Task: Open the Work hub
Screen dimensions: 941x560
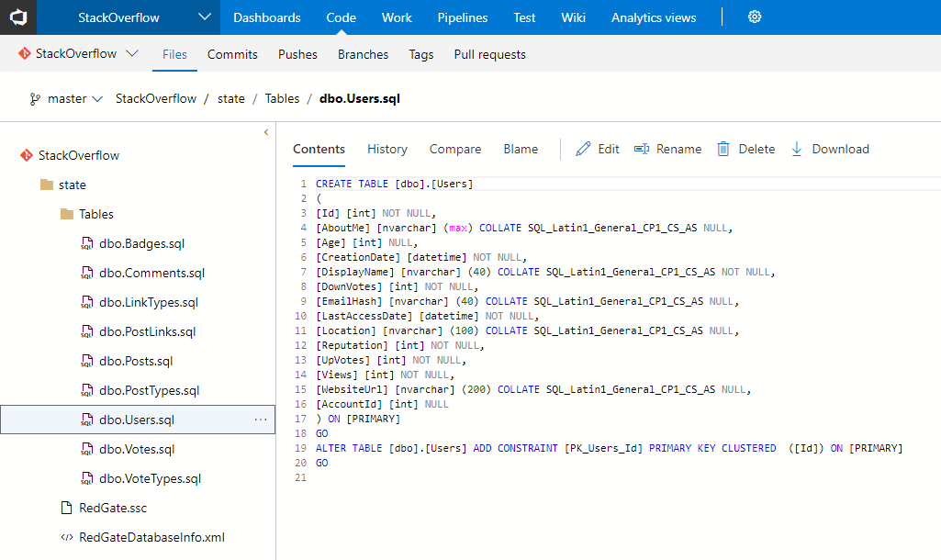Action: (397, 17)
